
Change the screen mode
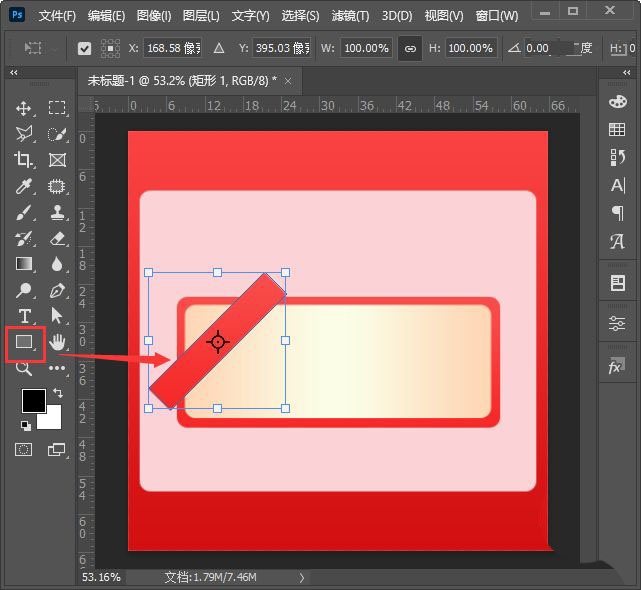(x=56, y=450)
